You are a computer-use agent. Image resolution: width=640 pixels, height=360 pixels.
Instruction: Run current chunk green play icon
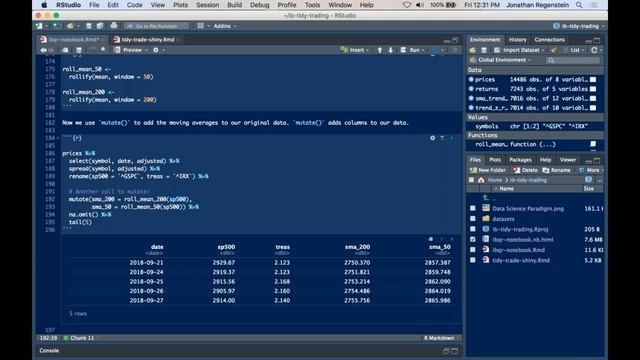[452, 138]
